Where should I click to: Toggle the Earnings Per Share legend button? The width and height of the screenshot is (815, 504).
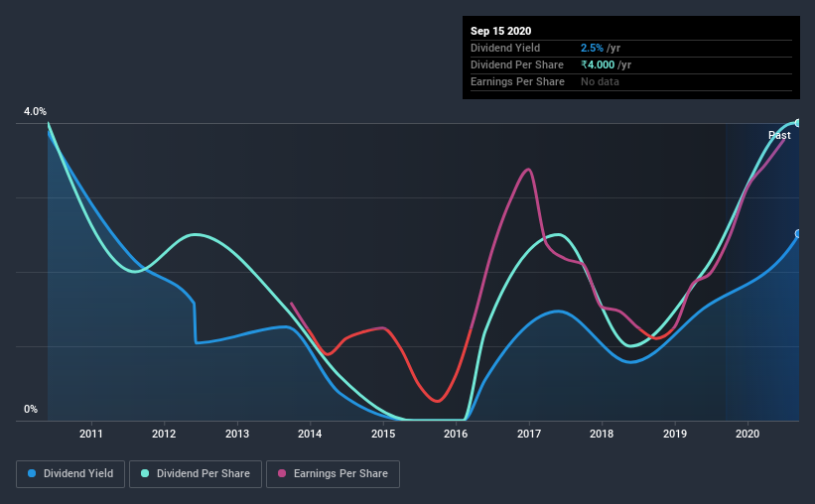click(333, 474)
